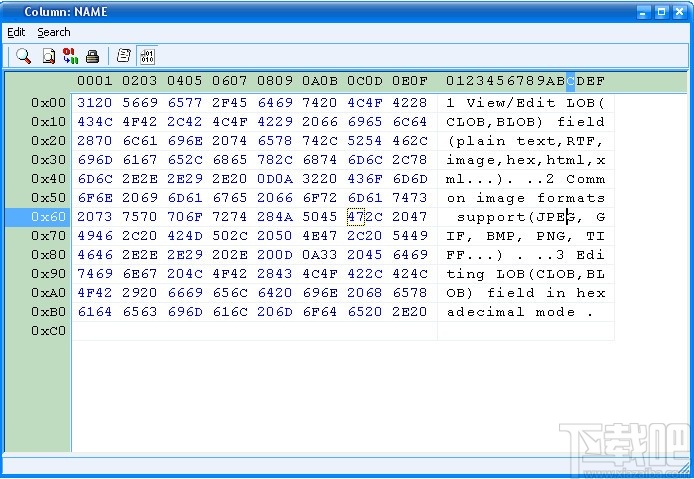Click hex cell 2068

pos(364,293)
